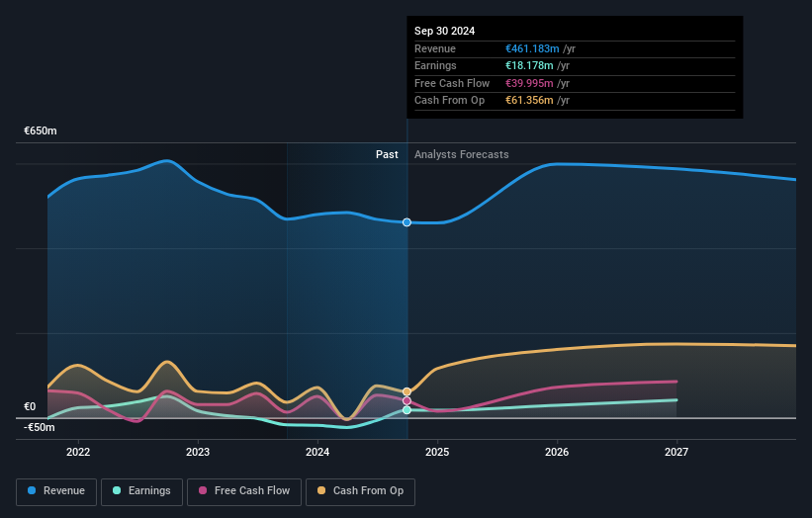Click the teal Earnings data point marker
This screenshot has height=518, width=812.
(x=407, y=410)
